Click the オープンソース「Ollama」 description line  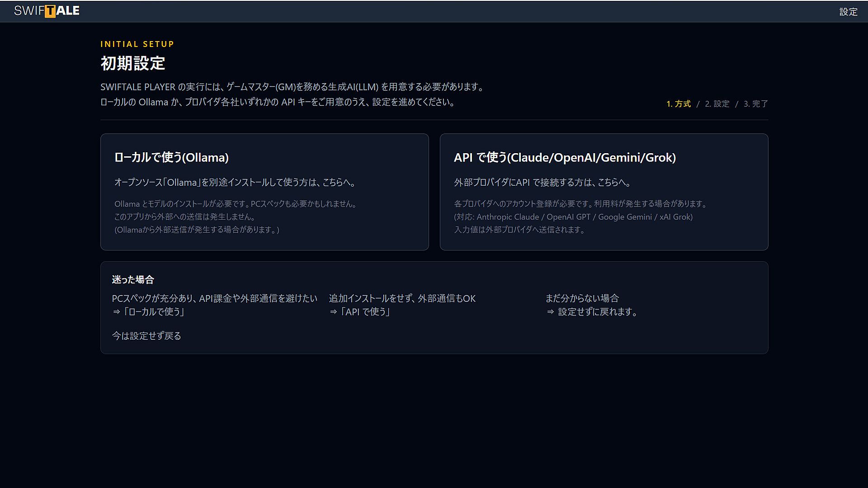[236, 182]
